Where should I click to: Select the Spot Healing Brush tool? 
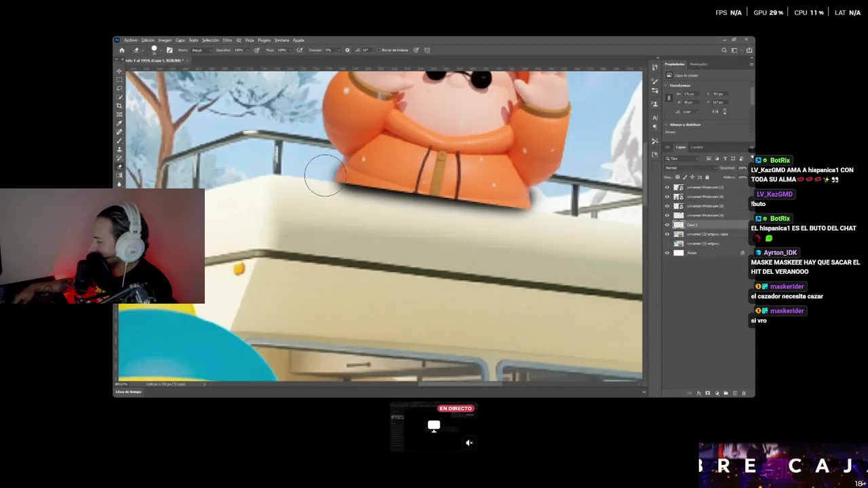tap(119, 132)
